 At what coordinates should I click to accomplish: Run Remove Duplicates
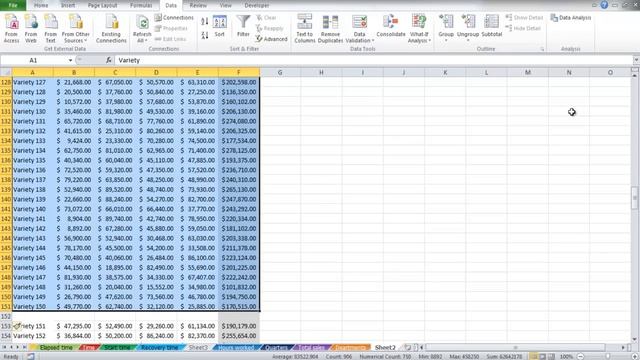(330, 29)
